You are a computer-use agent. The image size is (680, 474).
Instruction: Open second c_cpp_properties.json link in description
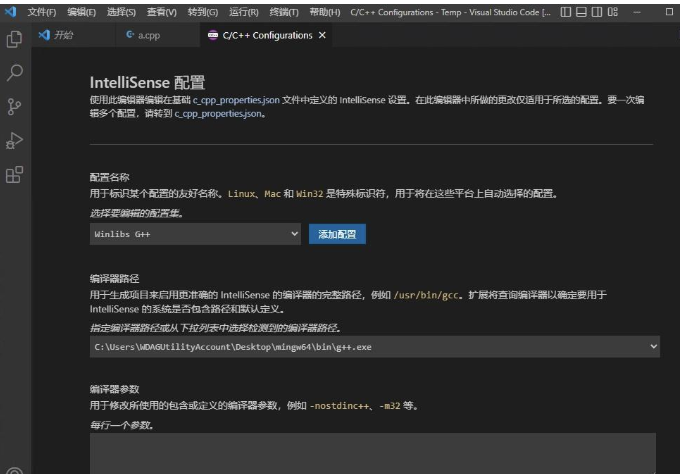pos(218,114)
